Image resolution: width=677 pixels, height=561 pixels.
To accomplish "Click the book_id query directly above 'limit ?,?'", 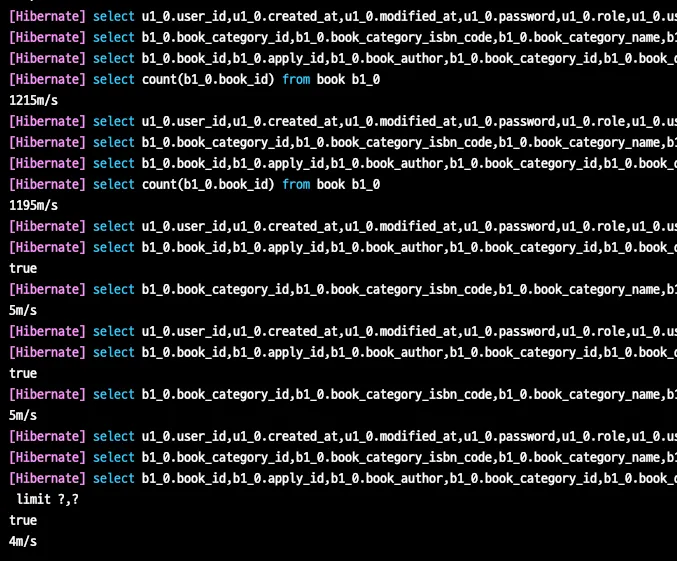I will (343, 479).
